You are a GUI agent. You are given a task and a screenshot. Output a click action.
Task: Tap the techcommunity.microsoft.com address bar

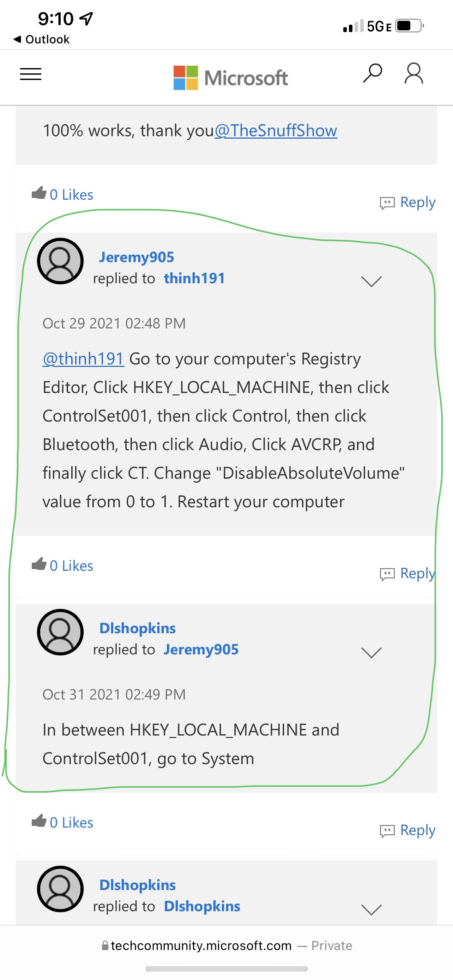point(227,945)
